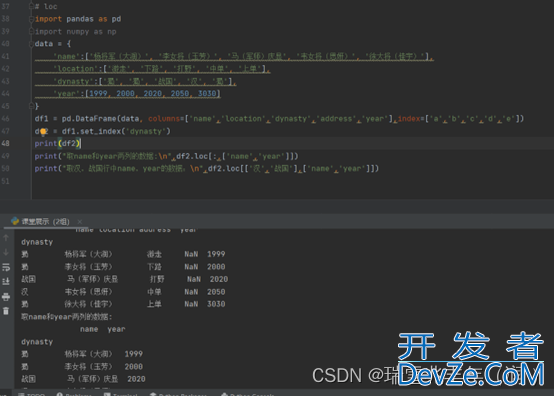The height and width of the screenshot is (396, 554).
Task: Click 'pd.DataFrame' in the df1 assignment
Action: (89, 119)
